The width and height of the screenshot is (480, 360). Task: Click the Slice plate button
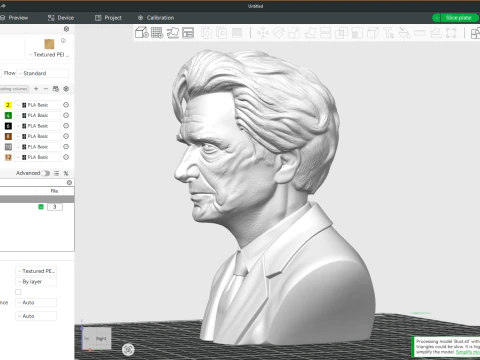tap(460, 18)
